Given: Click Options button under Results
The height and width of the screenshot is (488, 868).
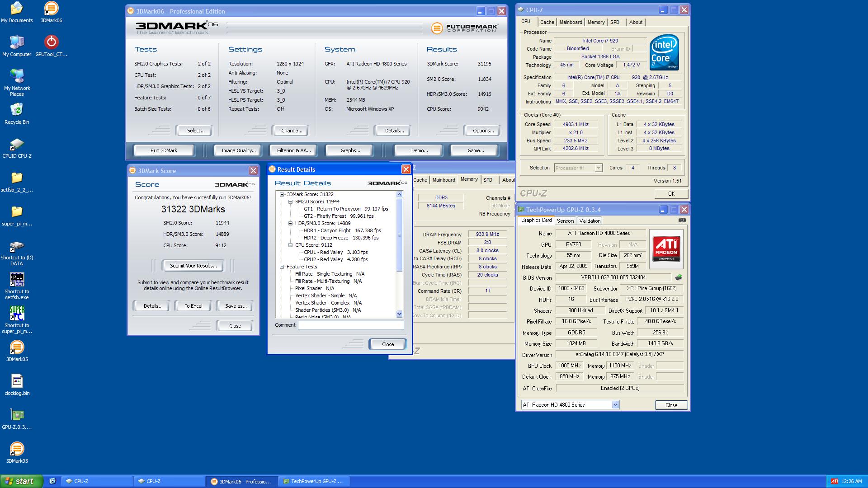Looking at the screenshot, I should tap(483, 131).
